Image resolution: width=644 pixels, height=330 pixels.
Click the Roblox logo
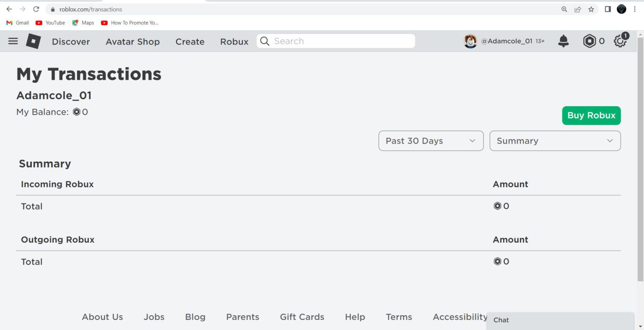point(33,41)
